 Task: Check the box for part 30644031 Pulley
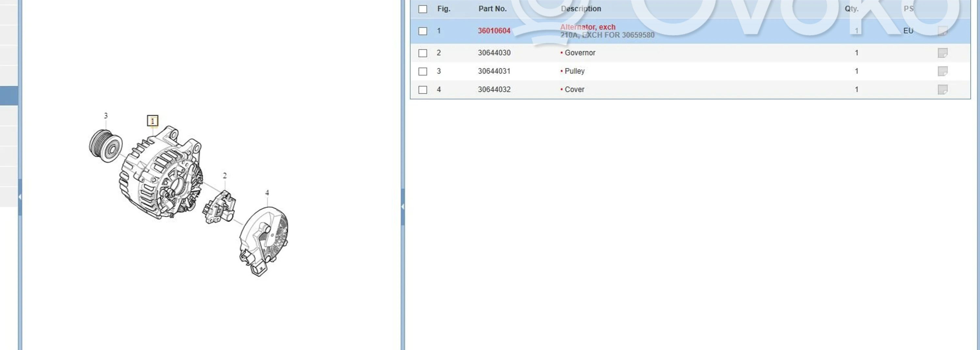pos(423,71)
